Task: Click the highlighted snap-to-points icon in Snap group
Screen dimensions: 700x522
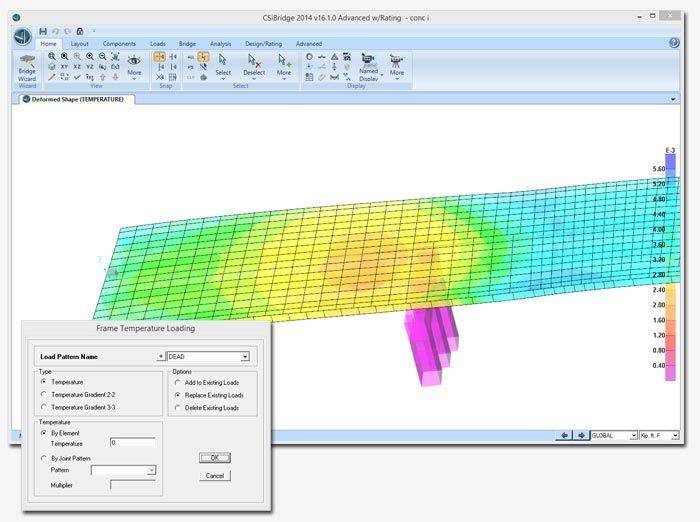Action: (x=159, y=56)
